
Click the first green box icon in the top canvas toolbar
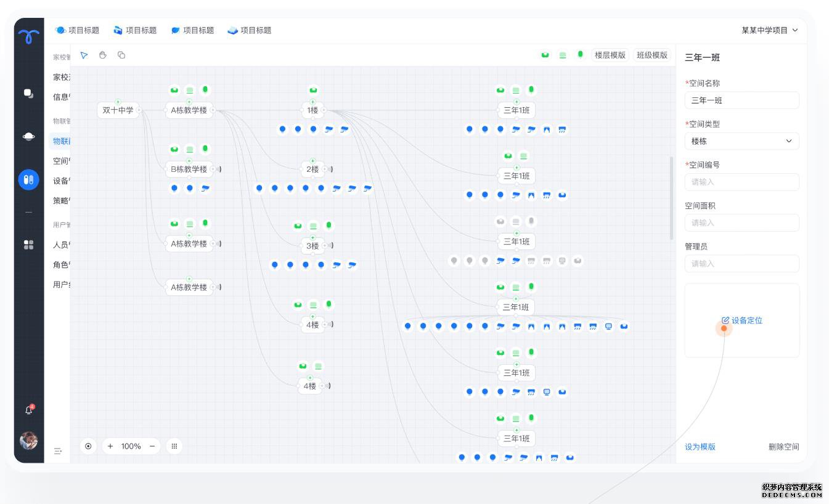point(545,55)
